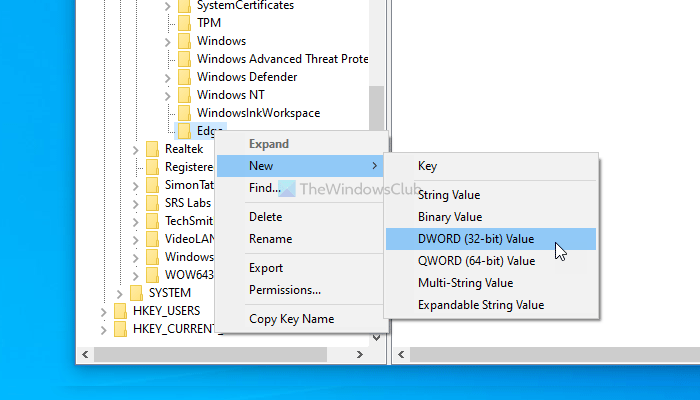Choose Find... from context menu

point(300,188)
